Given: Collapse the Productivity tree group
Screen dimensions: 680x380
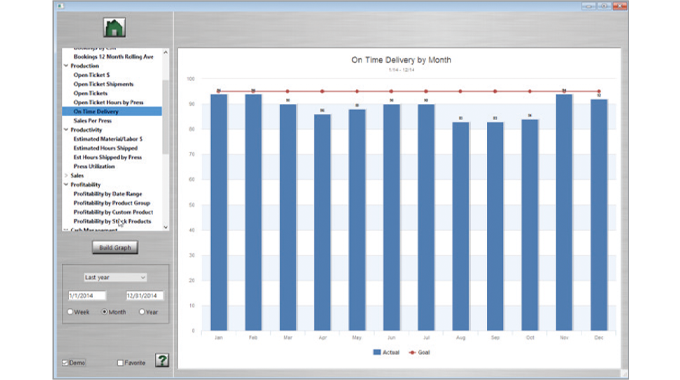Looking at the screenshot, I should click(x=66, y=130).
